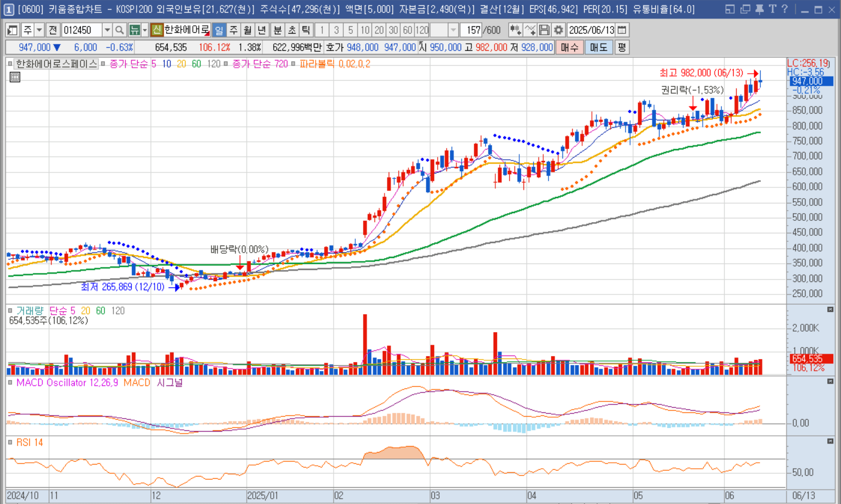Select the 일 daily period button

point(219,30)
